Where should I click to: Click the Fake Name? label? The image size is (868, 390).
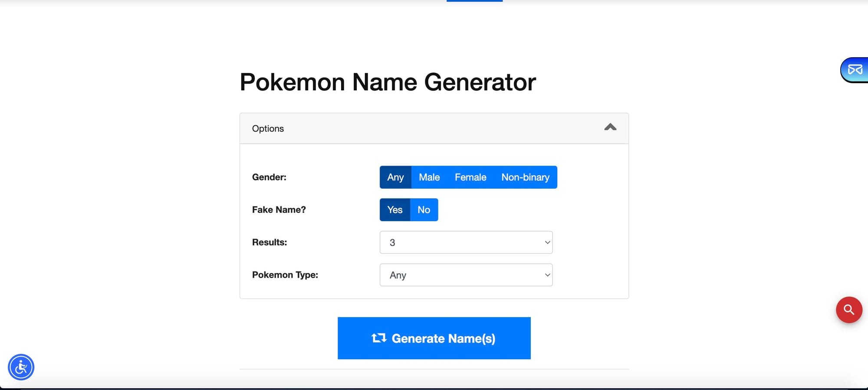tap(279, 210)
